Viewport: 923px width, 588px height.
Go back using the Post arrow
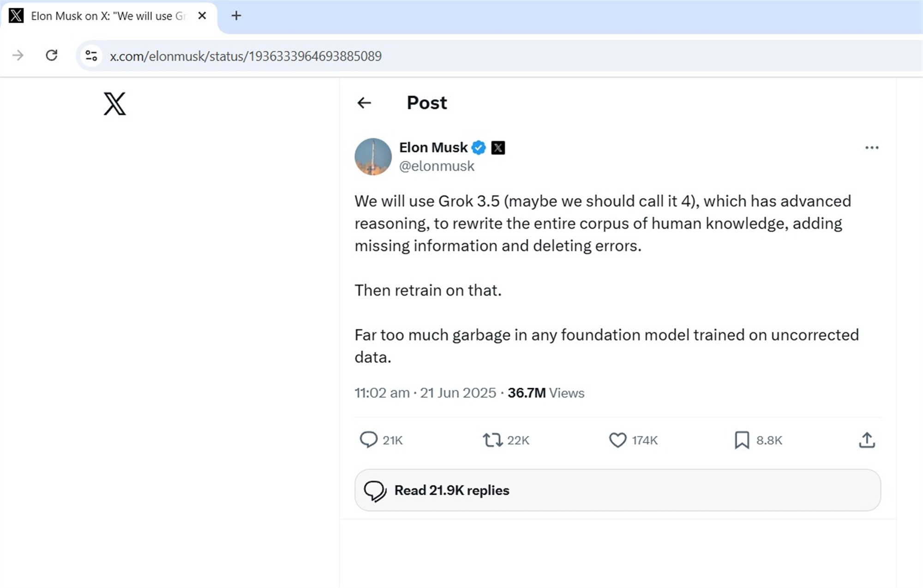click(364, 103)
